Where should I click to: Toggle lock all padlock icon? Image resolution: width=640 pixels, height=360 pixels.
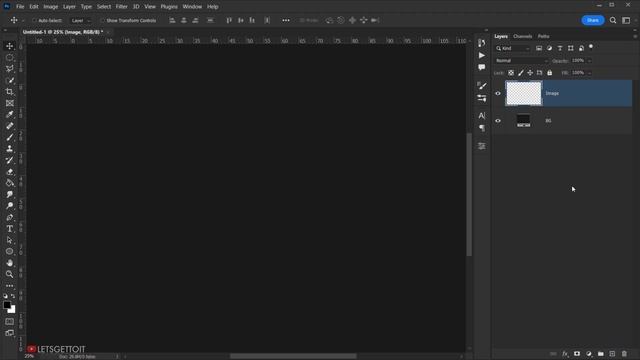549,73
